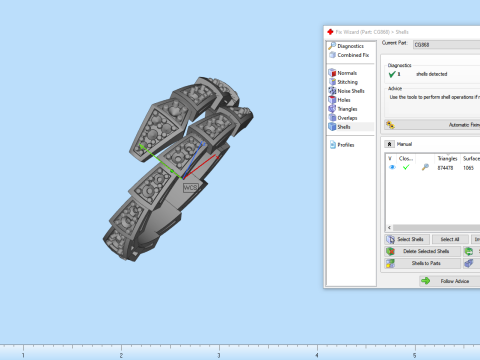480x360 pixels.
Task: Click the blue cube button beside Shells to Parts
Action: pyautogui.click(x=471, y=263)
